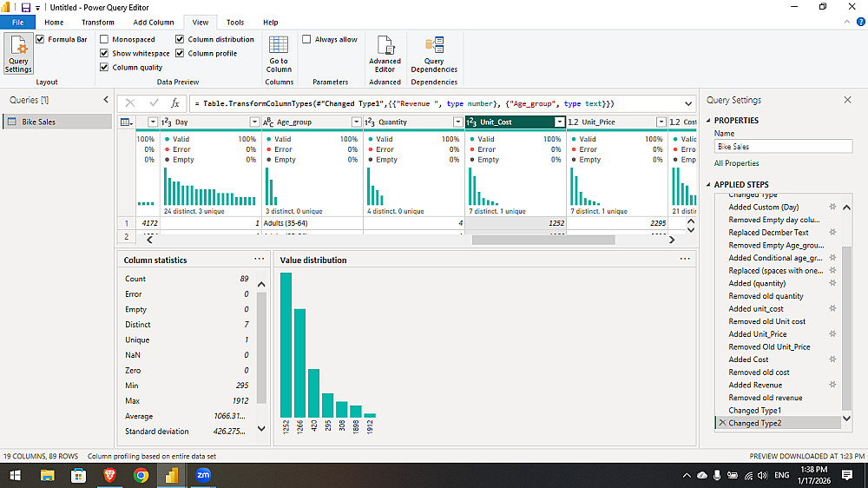The height and width of the screenshot is (488, 868).
Task: Click the save icon in title bar
Action: 25,7
